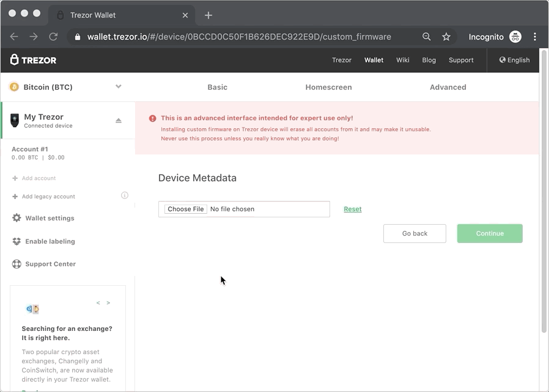Click the Dropbox icon for Enable labeling
This screenshot has width=549, height=392.
[x=17, y=241]
